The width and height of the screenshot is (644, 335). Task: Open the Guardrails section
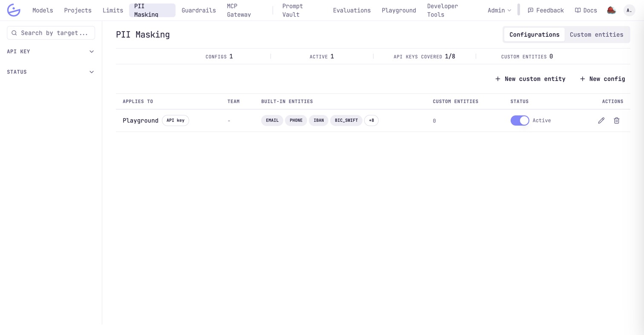click(x=198, y=10)
